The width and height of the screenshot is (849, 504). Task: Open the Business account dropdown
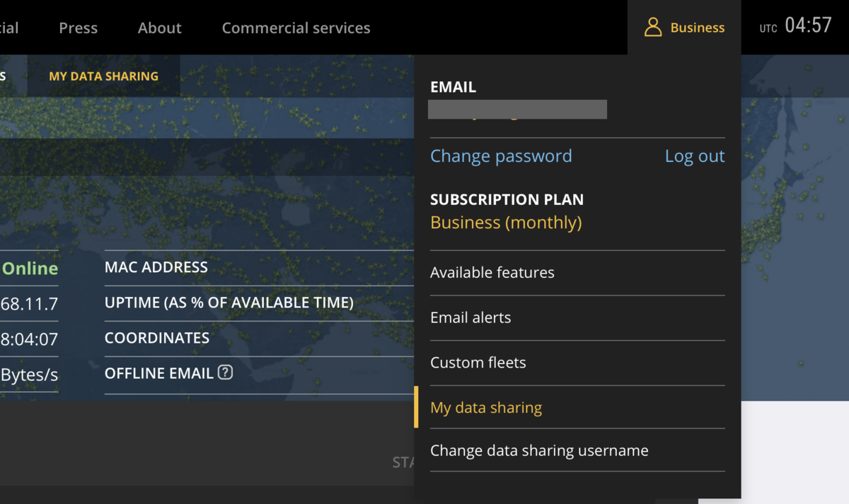click(684, 28)
